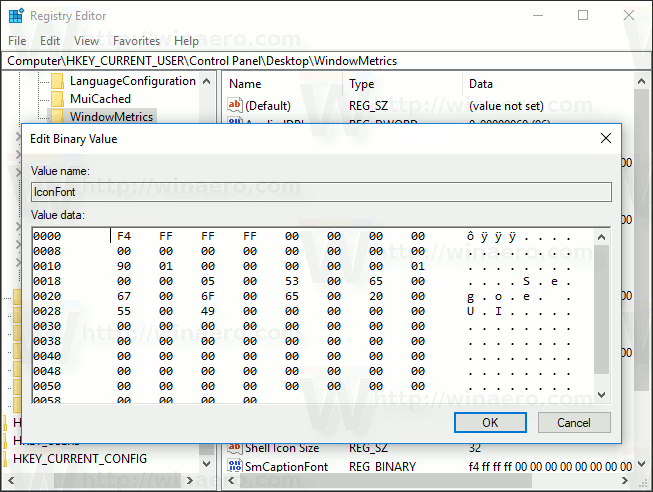This screenshot has height=492, width=653.
Task: Select the WindowMetrics key in tree
Action: [x=111, y=117]
